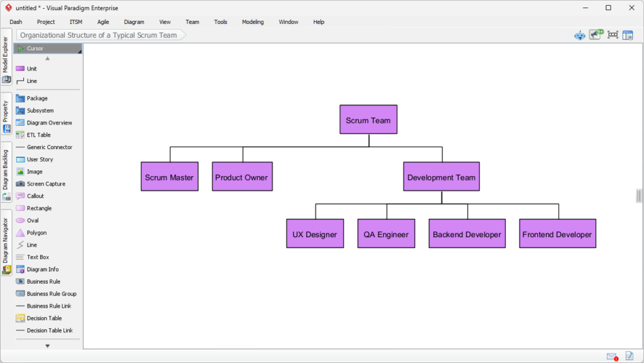Image resolution: width=644 pixels, height=363 pixels.
Task: Select the Scrum Master unit
Action: click(170, 177)
